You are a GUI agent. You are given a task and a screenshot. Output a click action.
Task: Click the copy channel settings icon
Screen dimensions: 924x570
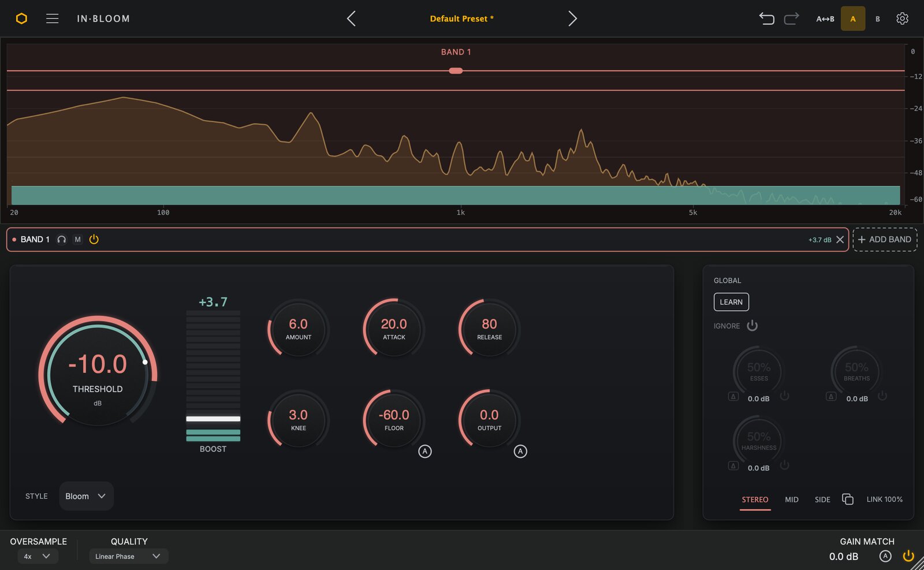coord(848,500)
